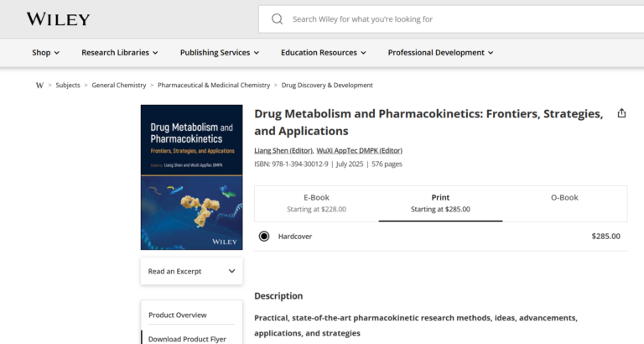
Task: Select the Print format tab
Action: (x=440, y=203)
